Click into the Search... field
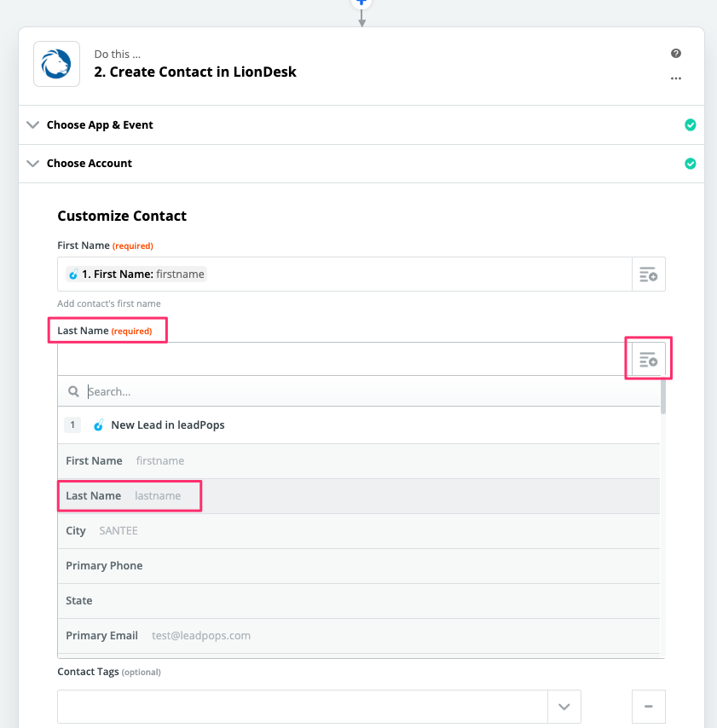Viewport: 717px width, 728px height. [372, 391]
